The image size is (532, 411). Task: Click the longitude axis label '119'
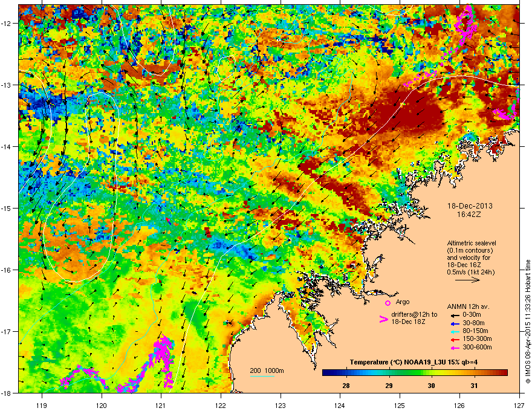click(42, 406)
